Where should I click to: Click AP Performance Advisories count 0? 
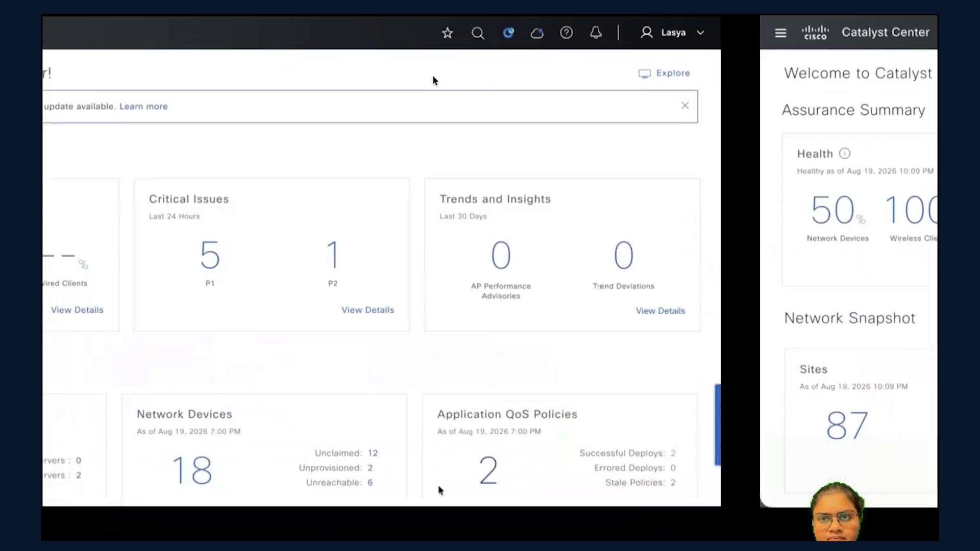pyautogui.click(x=501, y=255)
